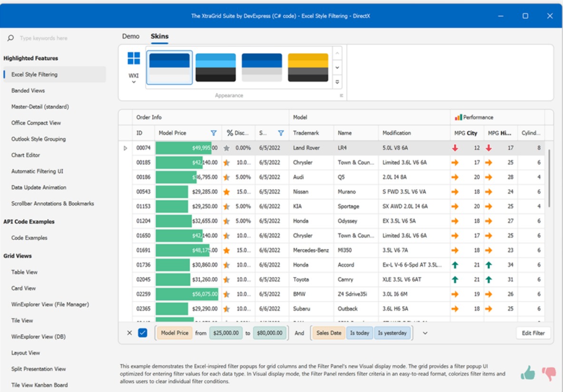Viewport: 563px width, 392px height.
Task: Click the search magnifier icon
Action: (x=11, y=38)
